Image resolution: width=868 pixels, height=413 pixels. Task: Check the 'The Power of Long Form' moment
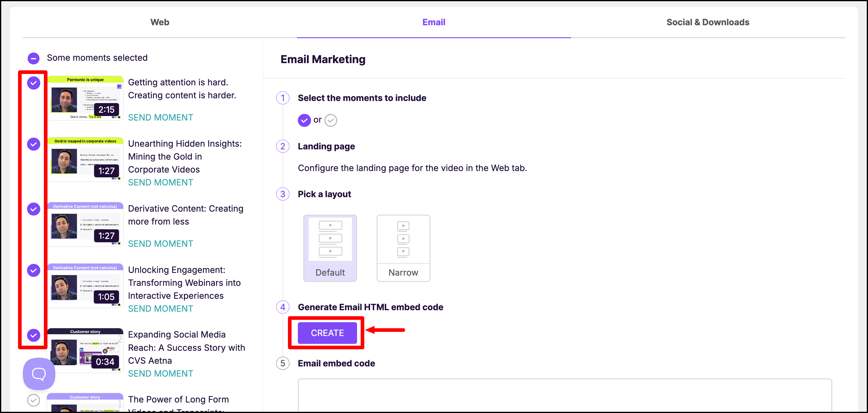coord(34,400)
